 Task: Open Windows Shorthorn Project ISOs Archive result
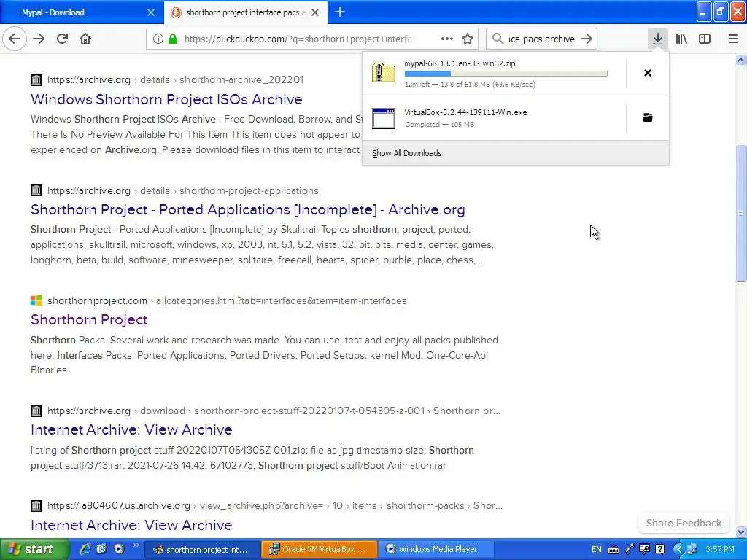(x=166, y=99)
